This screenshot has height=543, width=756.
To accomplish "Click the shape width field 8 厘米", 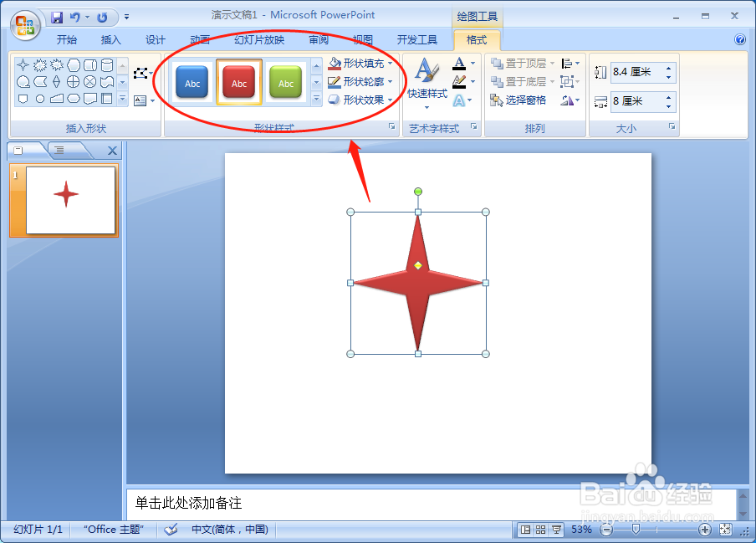I will (637, 101).
